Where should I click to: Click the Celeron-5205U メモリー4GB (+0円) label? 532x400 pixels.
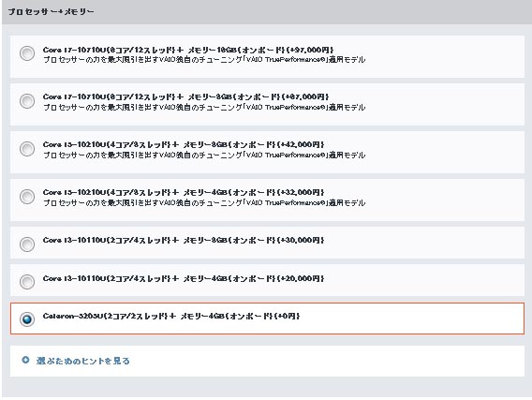(171, 317)
